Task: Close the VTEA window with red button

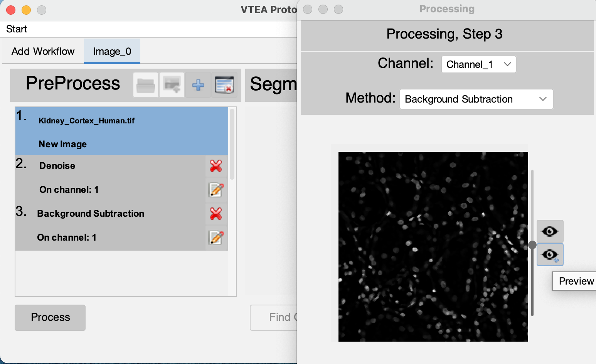Action: click(x=11, y=10)
